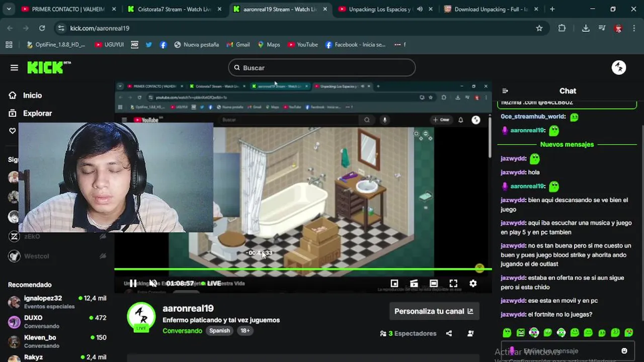Click the Buscar search field
The height and width of the screenshot is (362, 644).
tap(322, 67)
